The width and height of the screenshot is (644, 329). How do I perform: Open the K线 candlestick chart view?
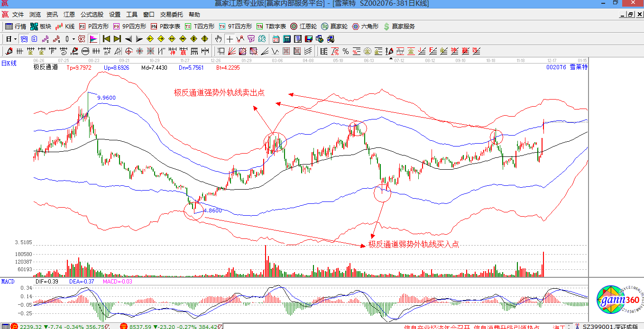(x=65, y=27)
